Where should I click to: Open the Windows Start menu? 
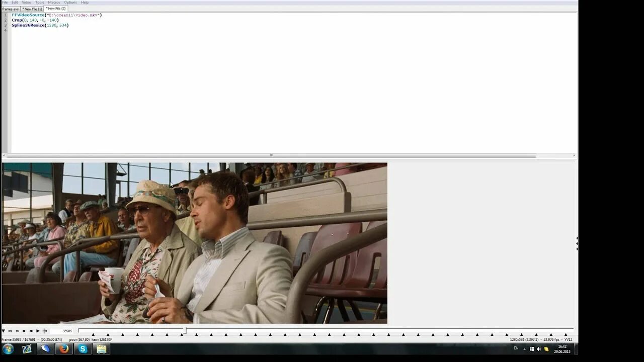tap(8, 349)
